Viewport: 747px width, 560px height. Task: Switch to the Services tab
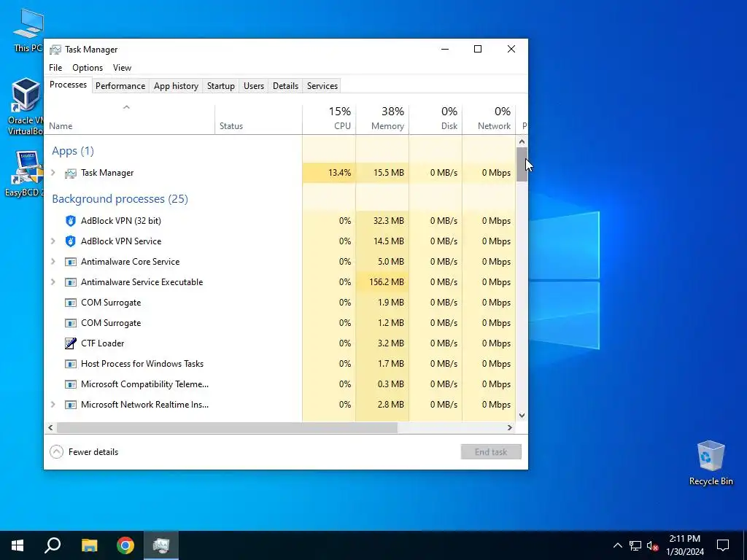click(x=322, y=86)
